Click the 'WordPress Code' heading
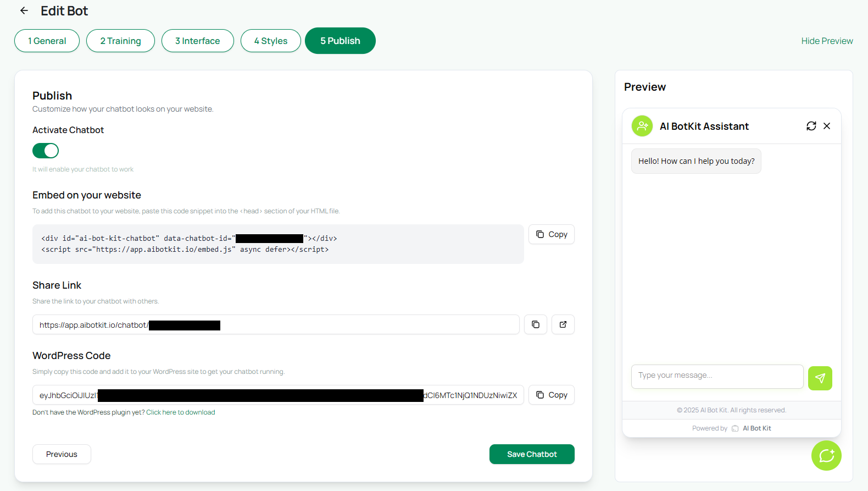Viewport: 868px width, 491px height. (x=71, y=356)
